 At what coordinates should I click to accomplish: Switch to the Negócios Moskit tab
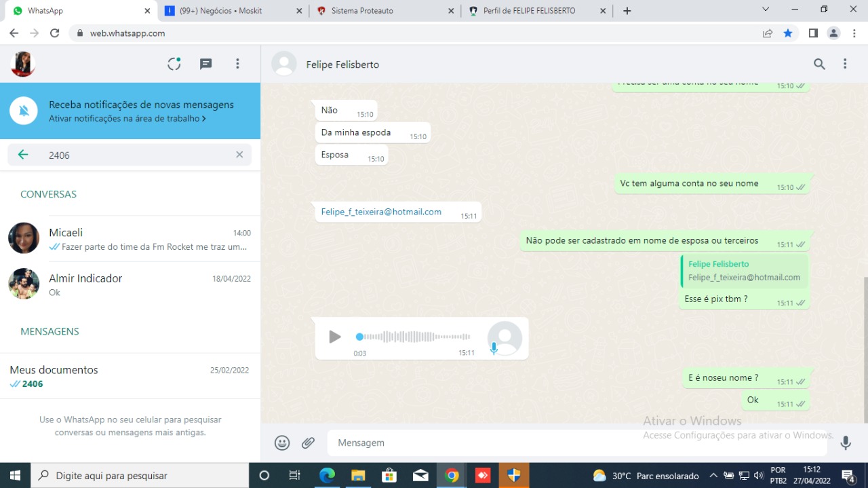click(220, 11)
